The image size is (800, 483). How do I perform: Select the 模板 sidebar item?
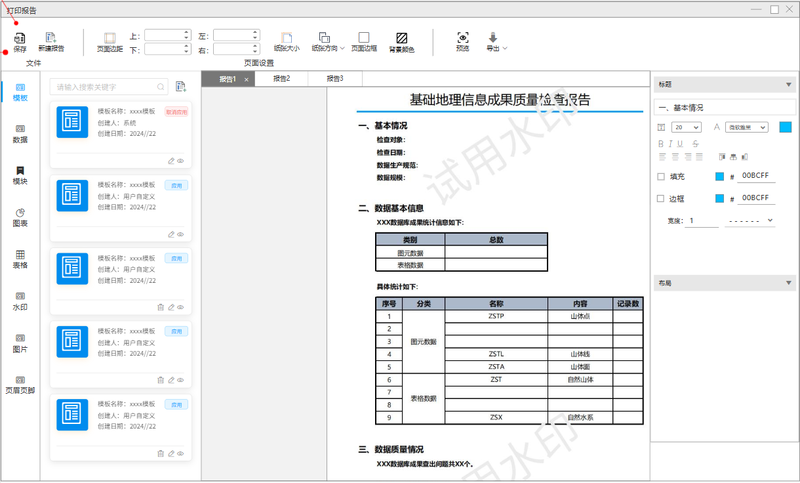coord(20,92)
